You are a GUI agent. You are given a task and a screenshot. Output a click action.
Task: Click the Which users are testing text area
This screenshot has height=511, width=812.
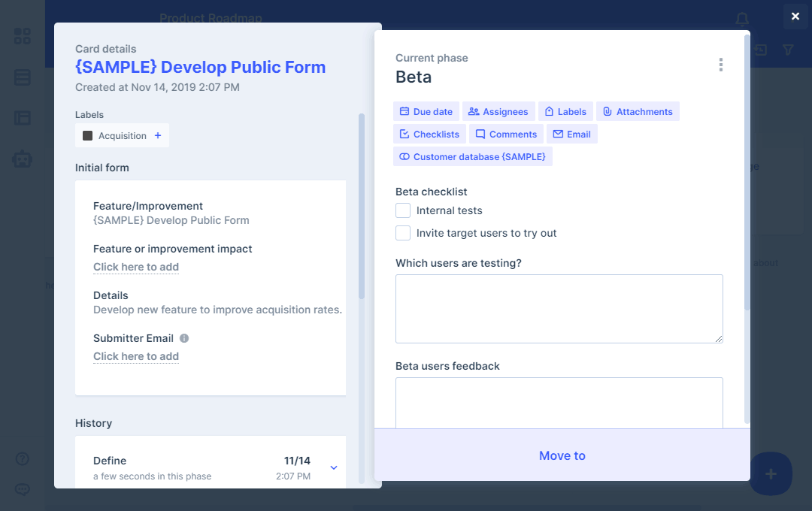pos(559,309)
